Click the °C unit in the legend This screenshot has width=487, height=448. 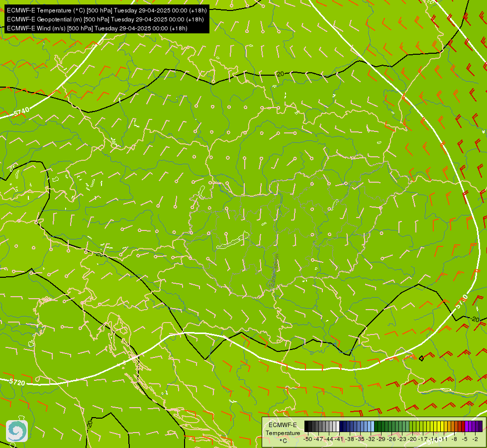(283, 441)
